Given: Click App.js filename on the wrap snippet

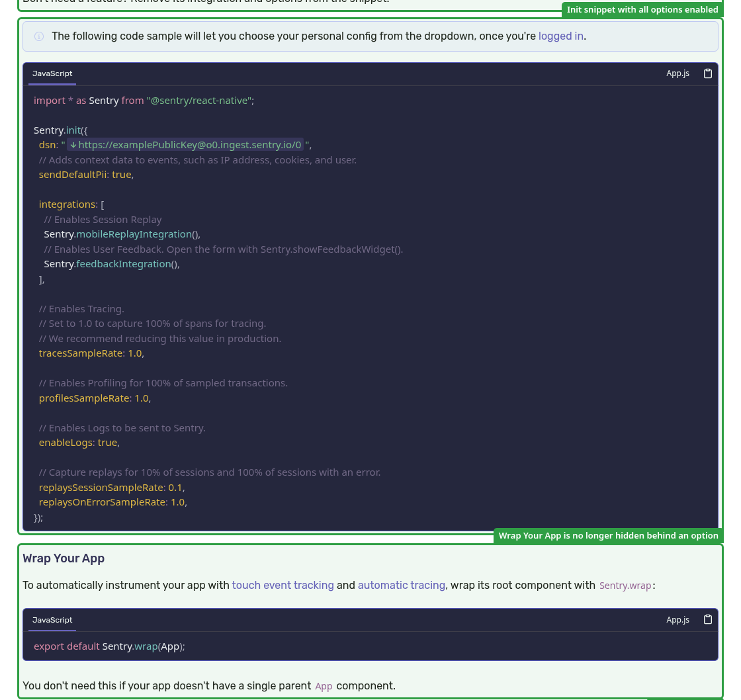Looking at the screenshot, I should [x=677, y=619].
